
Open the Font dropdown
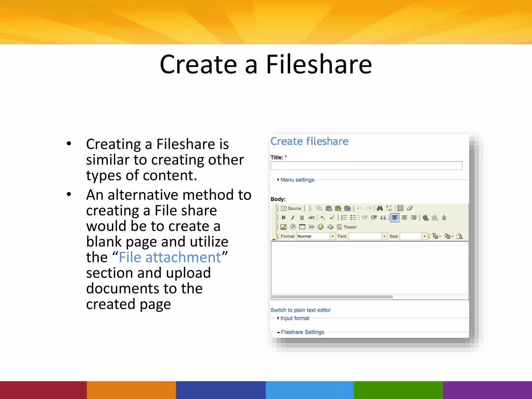[368, 236]
